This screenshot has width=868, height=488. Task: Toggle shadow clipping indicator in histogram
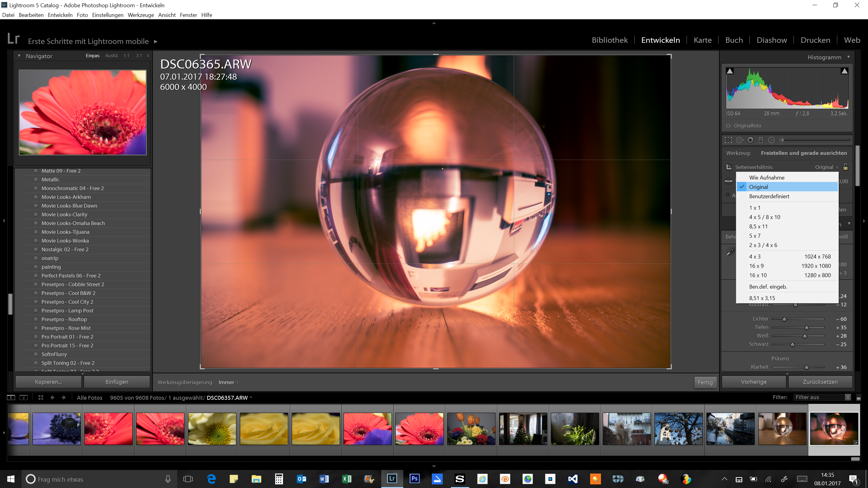[730, 71]
